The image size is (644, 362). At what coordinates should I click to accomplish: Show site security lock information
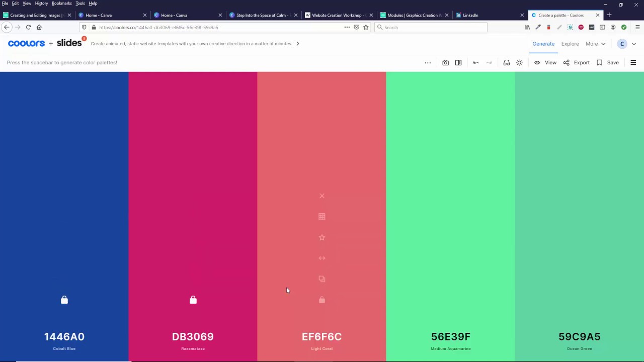(x=94, y=27)
